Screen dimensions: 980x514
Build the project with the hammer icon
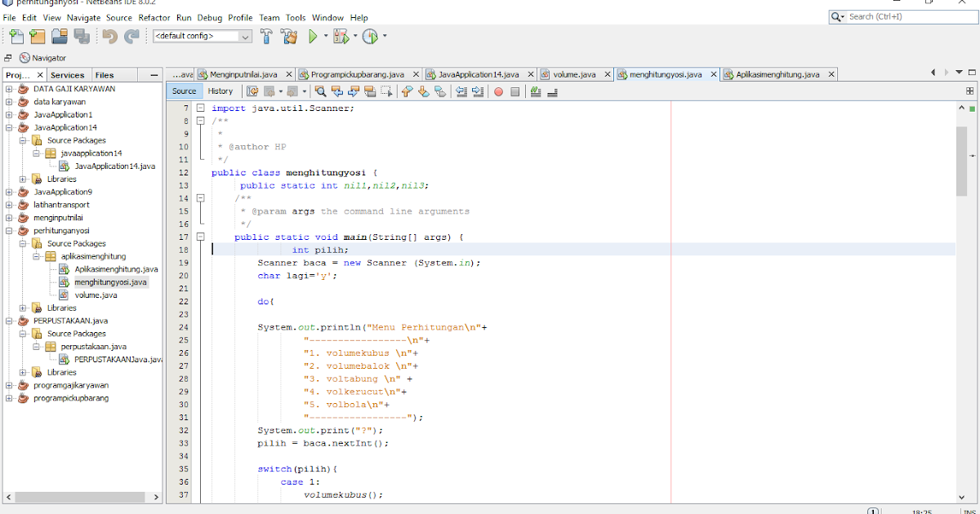point(266,36)
